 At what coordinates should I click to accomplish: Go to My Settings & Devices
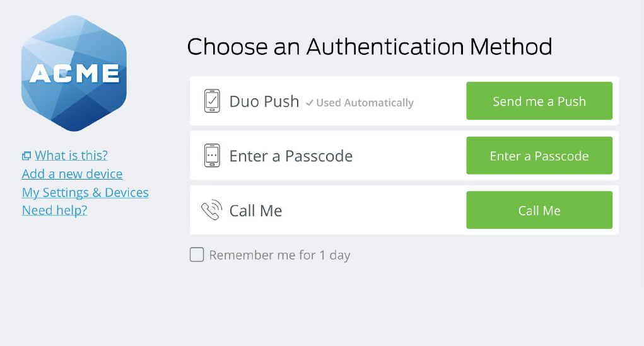(x=85, y=192)
